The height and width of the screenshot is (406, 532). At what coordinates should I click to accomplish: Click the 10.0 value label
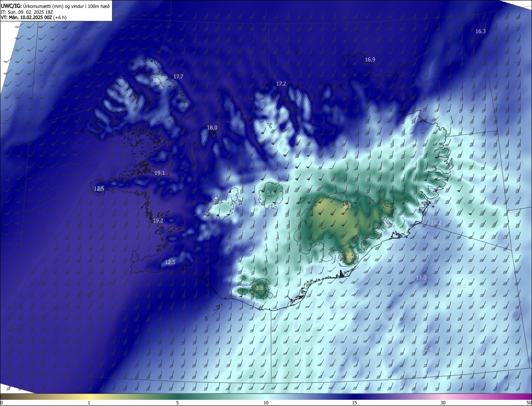click(x=461, y=286)
